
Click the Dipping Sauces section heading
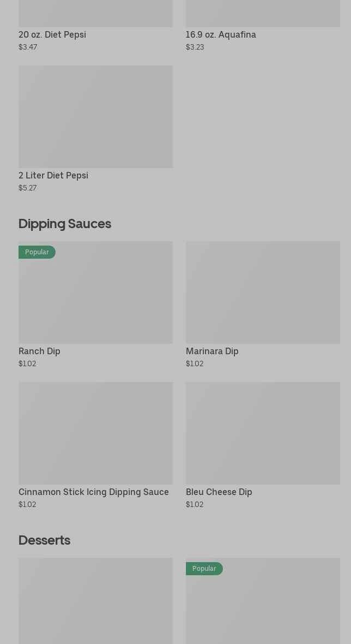click(65, 224)
